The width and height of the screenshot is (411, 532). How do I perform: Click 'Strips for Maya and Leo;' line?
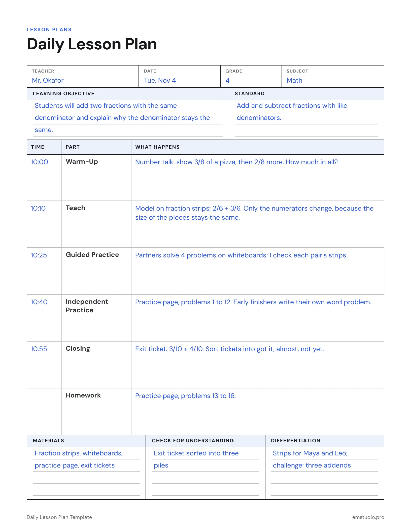coord(310,453)
